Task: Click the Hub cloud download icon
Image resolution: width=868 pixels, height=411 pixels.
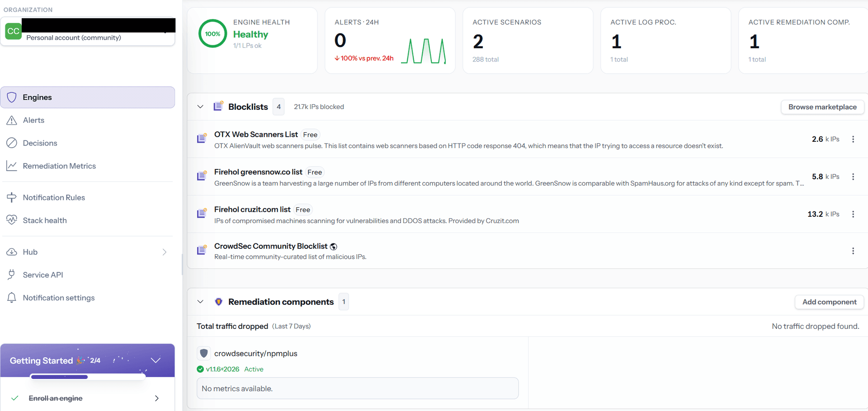Action: [12, 252]
